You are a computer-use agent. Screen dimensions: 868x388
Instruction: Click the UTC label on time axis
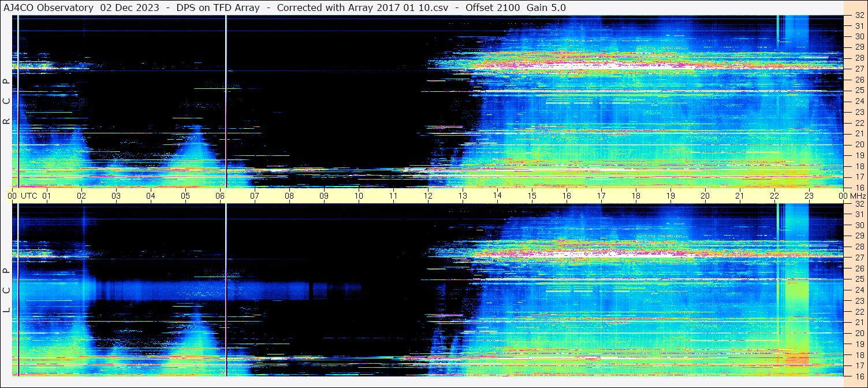click(29, 196)
